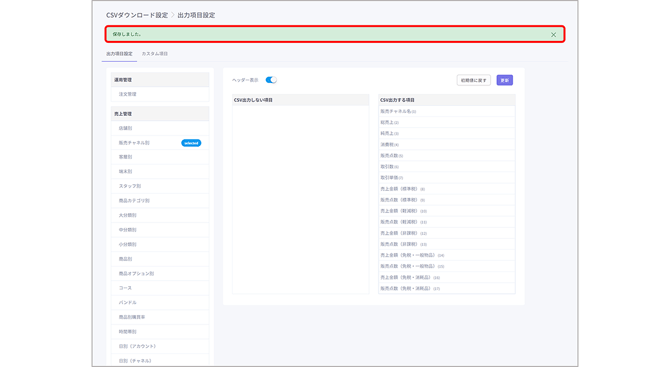This screenshot has height=367, width=670.
Task: Switch to the カスタム項目 tab
Action: (x=155, y=54)
